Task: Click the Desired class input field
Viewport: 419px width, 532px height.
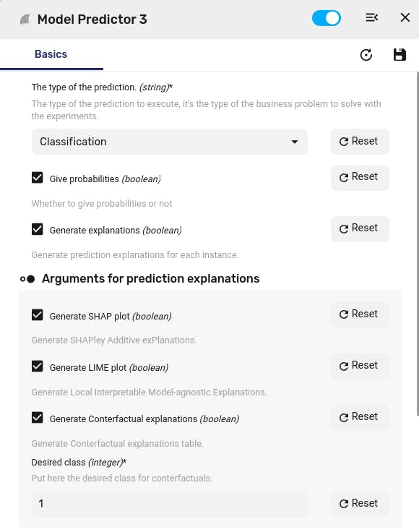Action: click(x=170, y=504)
